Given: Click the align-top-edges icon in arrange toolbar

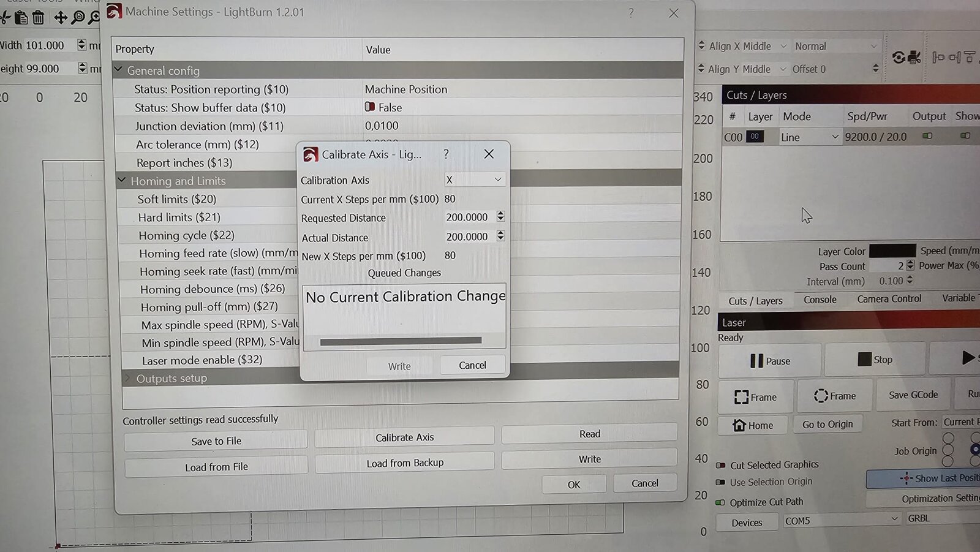Looking at the screenshot, I should [970, 57].
